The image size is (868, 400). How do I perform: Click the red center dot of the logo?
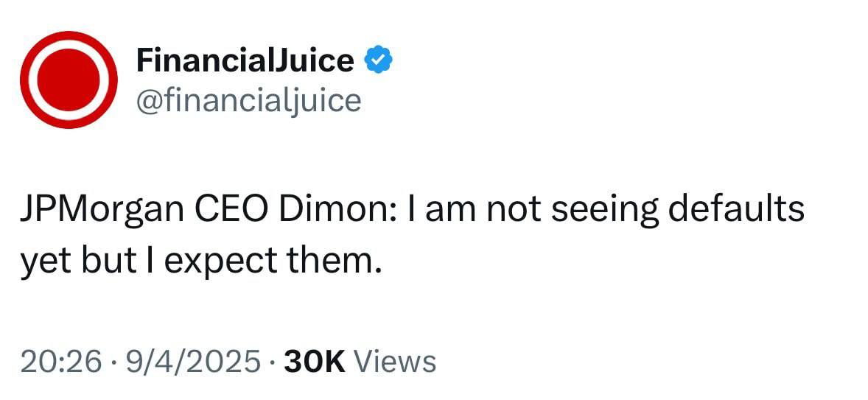(x=69, y=80)
